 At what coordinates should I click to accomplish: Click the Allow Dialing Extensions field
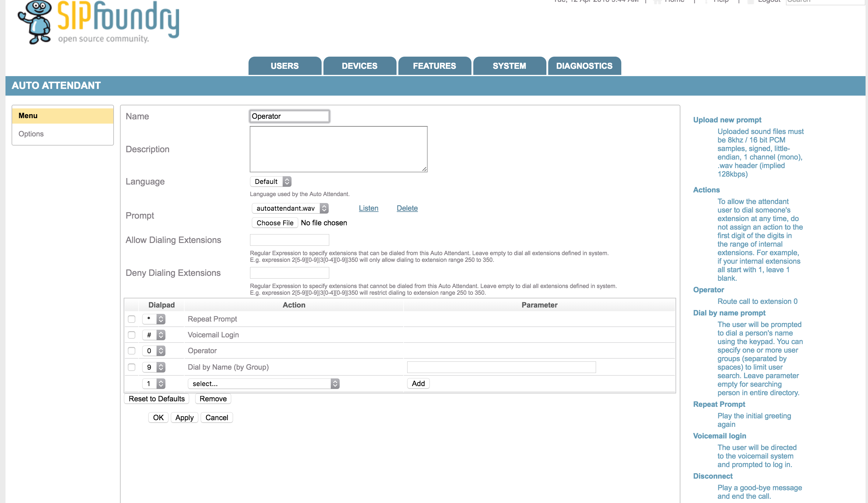pos(289,240)
